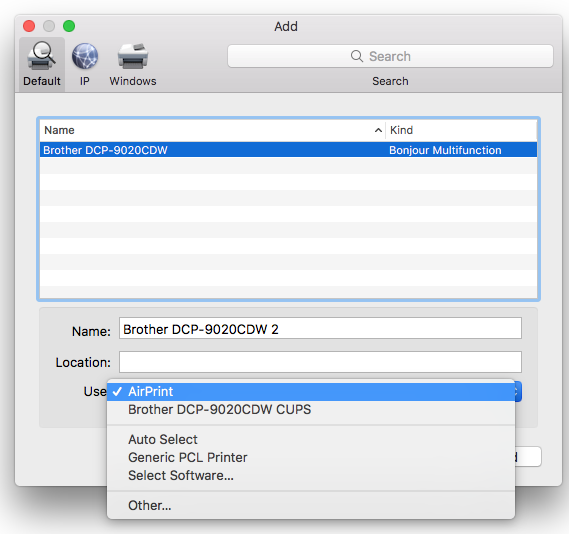Close the Add window with red button

(29, 26)
